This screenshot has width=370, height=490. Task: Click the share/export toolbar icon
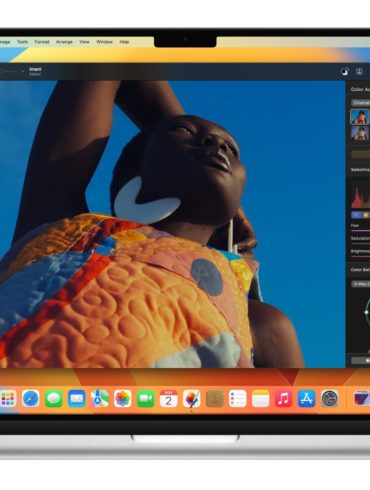[x=359, y=71]
